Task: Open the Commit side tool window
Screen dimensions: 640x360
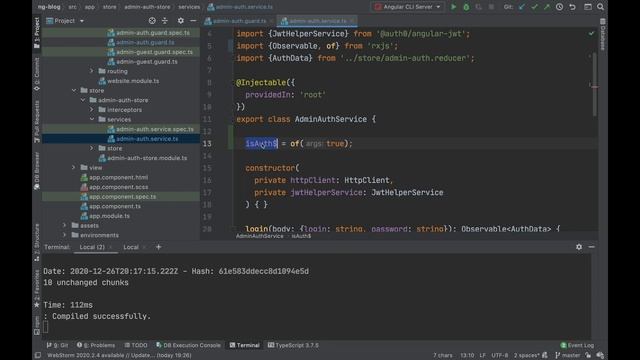Action: [x=37, y=74]
